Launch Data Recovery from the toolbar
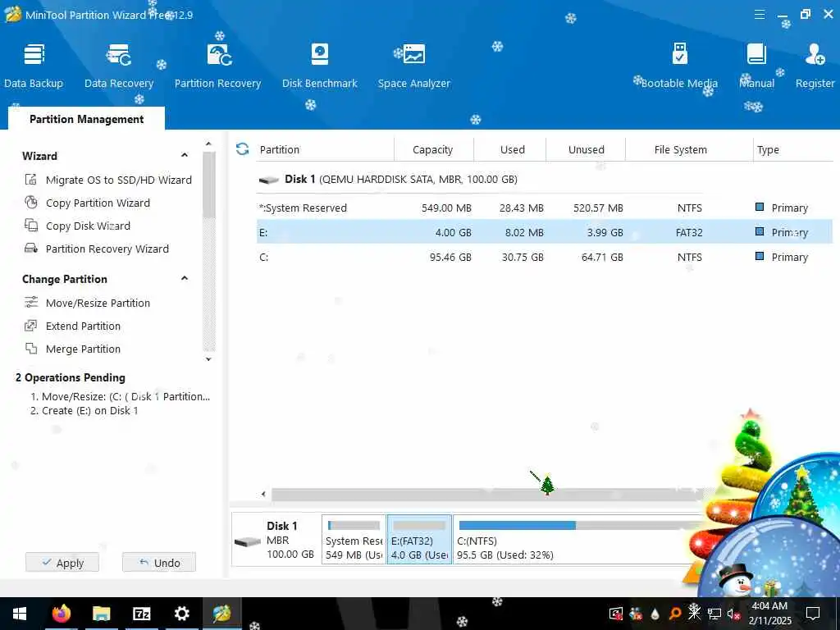Viewport: 840px width, 630px height. [x=119, y=66]
